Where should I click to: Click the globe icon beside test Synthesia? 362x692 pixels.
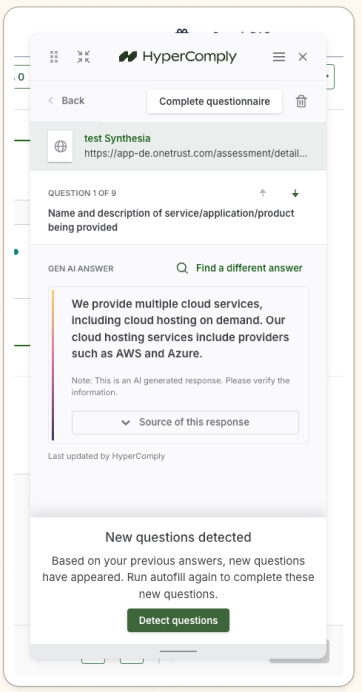click(60, 147)
